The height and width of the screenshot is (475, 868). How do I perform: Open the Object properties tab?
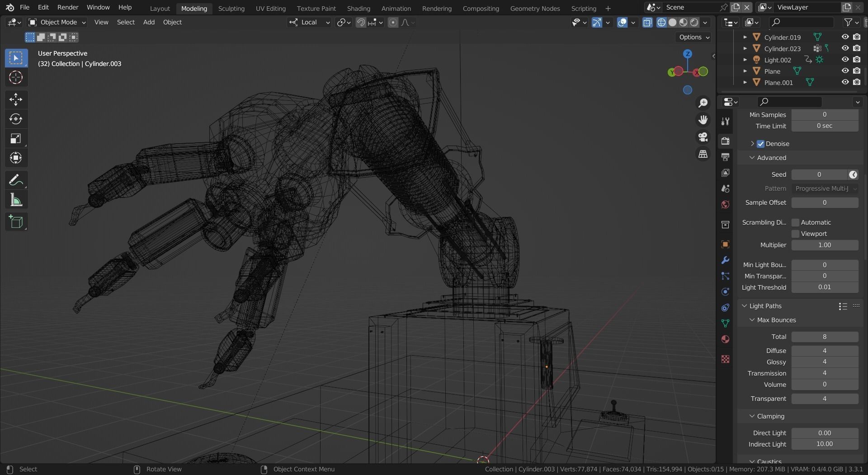[x=726, y=244]
